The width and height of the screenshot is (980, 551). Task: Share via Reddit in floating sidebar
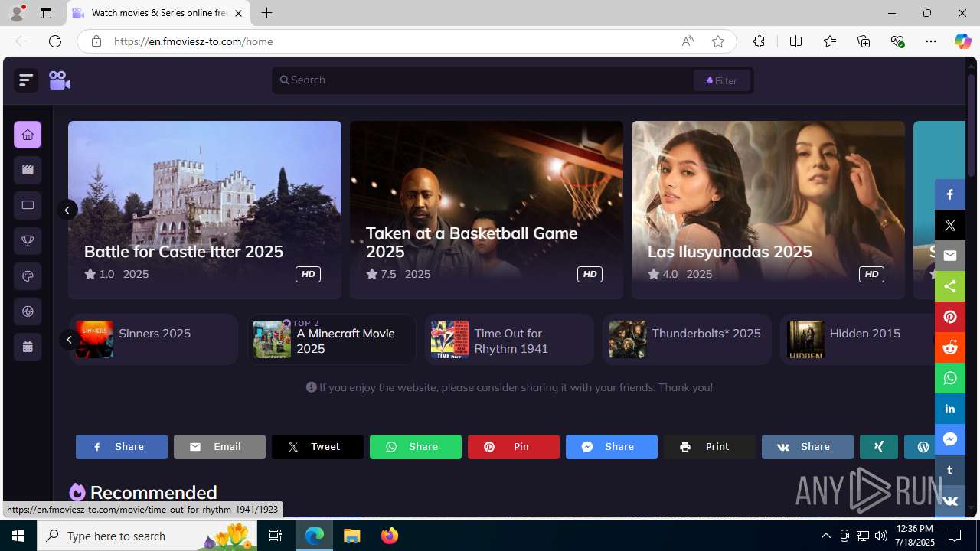tap(949, 347)
